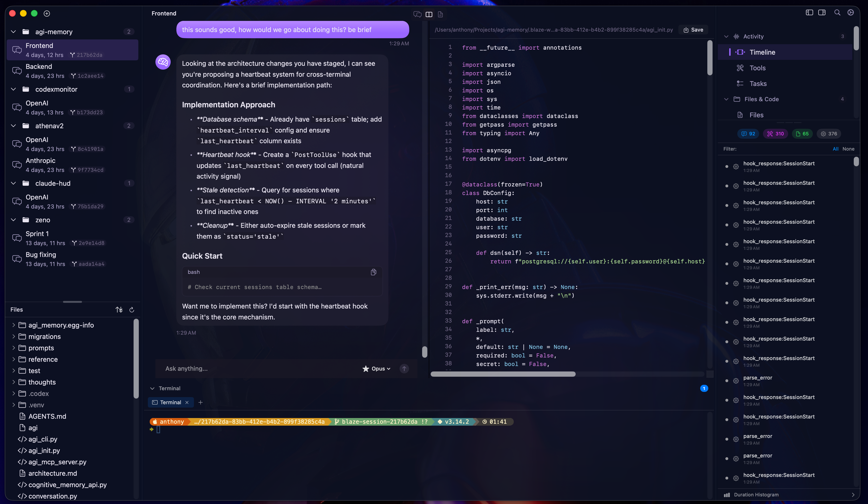Viewport: 868px width, 504px height.
Task: Collapse the agi-memory project group
Action: [13, 32]
